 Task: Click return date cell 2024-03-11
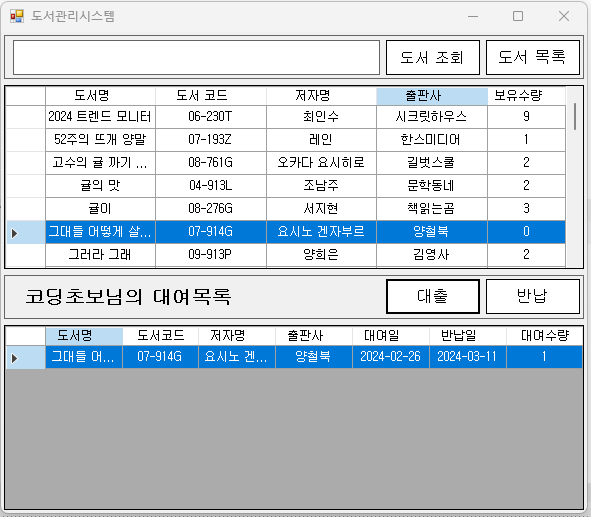click(468, 356)
